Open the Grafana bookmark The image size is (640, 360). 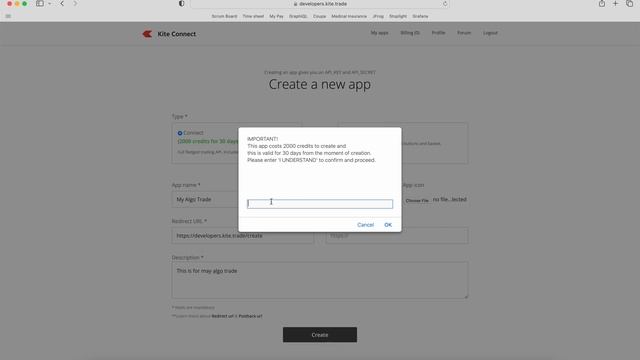click(x=420, y=16)
